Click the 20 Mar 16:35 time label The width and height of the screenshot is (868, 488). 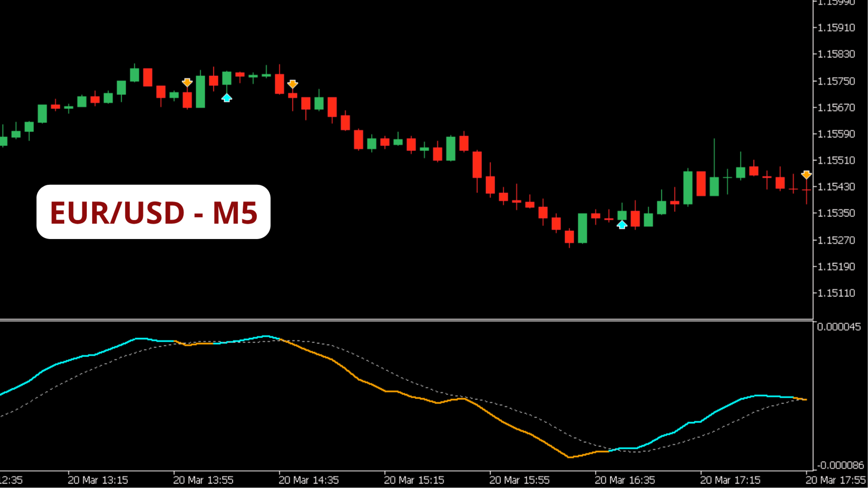pyautogui.click(x=624, y=480)
